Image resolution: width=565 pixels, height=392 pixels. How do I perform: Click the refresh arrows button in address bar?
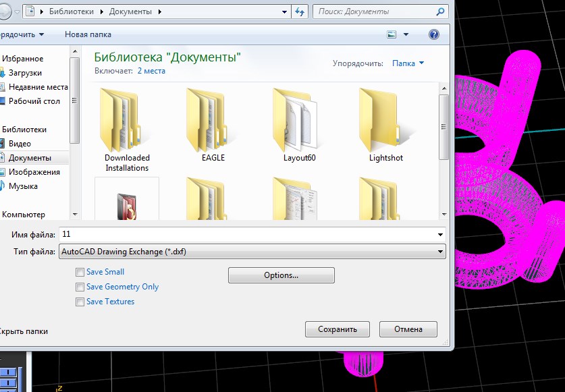(x=300, y=11)
